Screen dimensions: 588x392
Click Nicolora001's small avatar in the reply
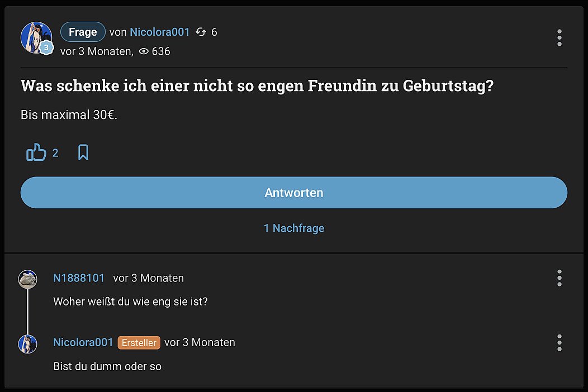(27, 344)
